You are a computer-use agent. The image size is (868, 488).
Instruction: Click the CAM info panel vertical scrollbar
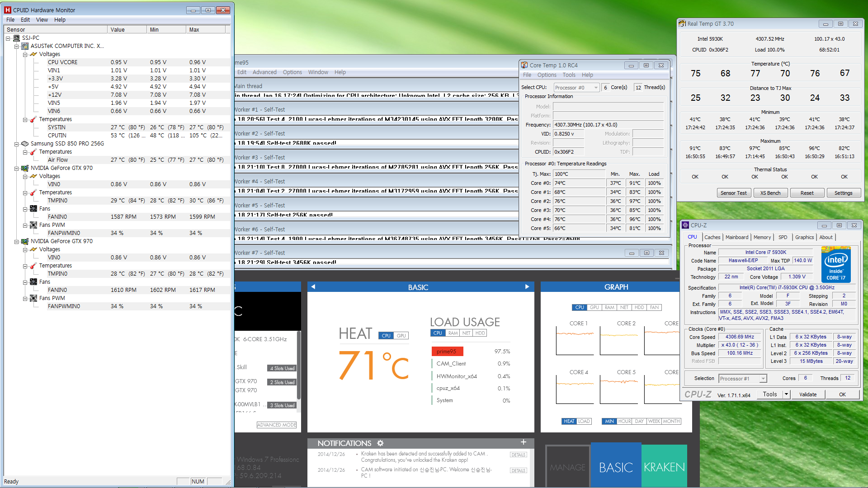298,366
